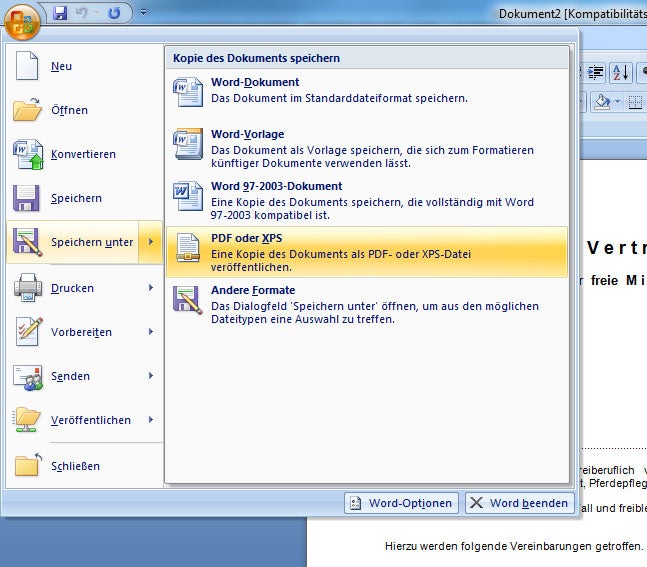Click the blank page icon beside Neu
647x567 pixels.
27,66
